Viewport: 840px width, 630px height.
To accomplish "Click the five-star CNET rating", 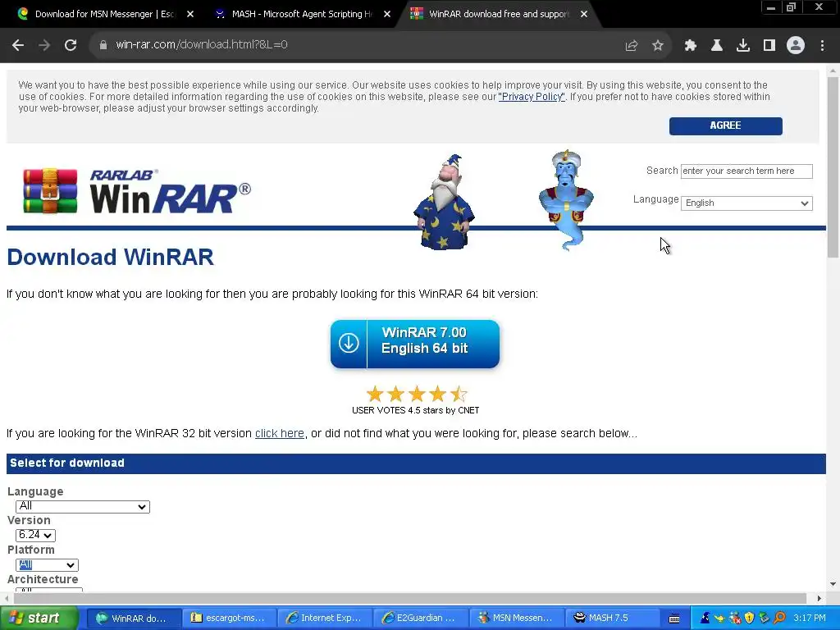I will 416,394.
